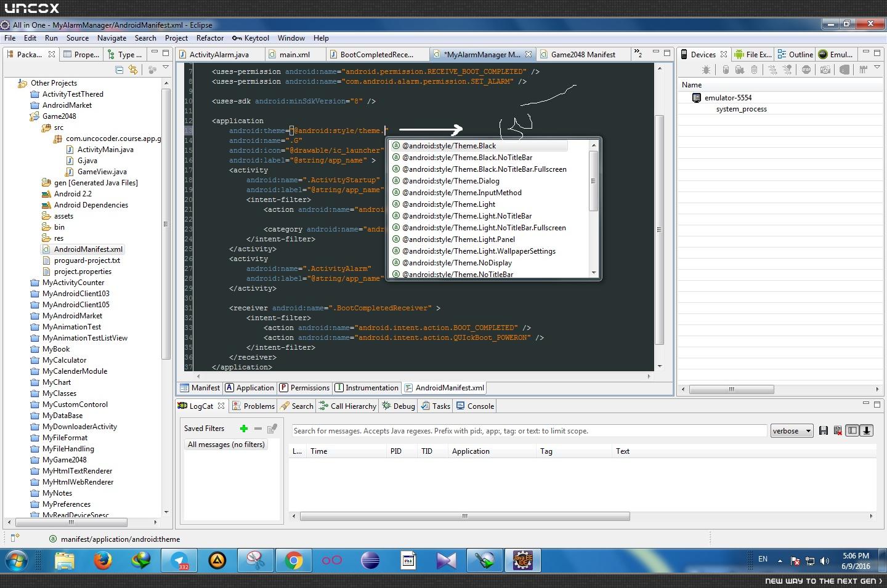Switch to the Call Hierarchy tab

tap(347, 406)
